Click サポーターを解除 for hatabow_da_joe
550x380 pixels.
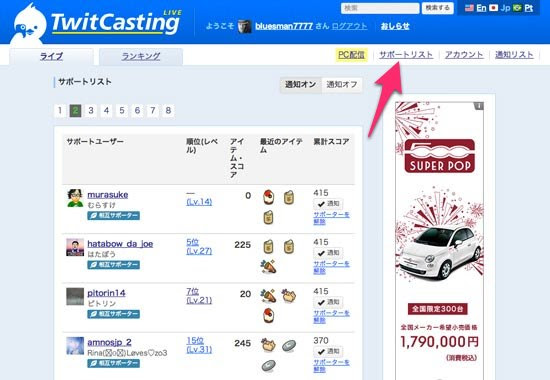331,267
